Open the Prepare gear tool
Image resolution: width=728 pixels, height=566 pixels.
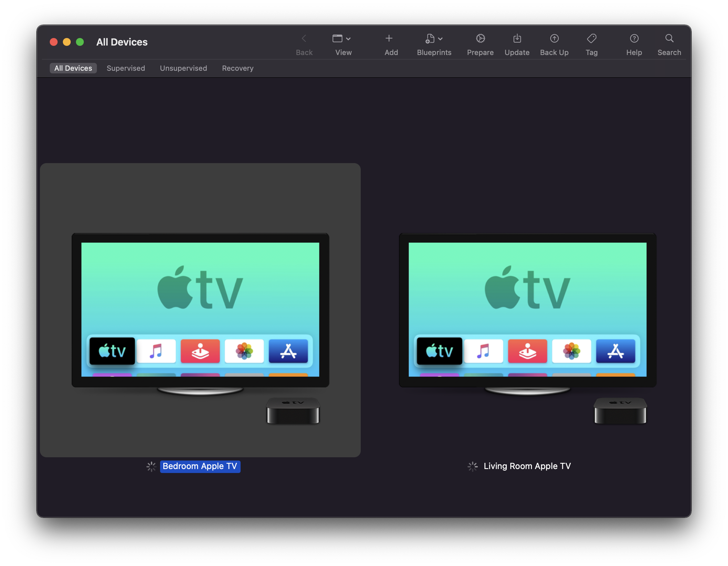click(x=480, y=38)
